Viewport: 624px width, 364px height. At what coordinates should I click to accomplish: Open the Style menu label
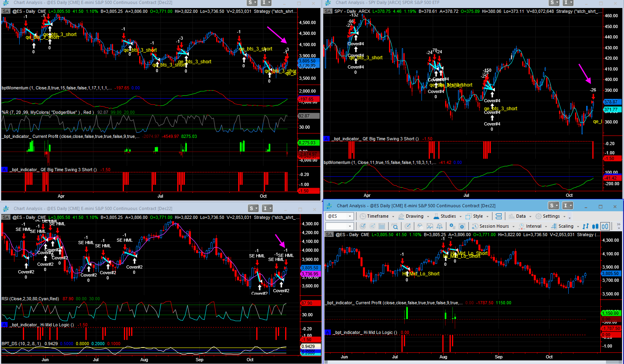(478, 216)
